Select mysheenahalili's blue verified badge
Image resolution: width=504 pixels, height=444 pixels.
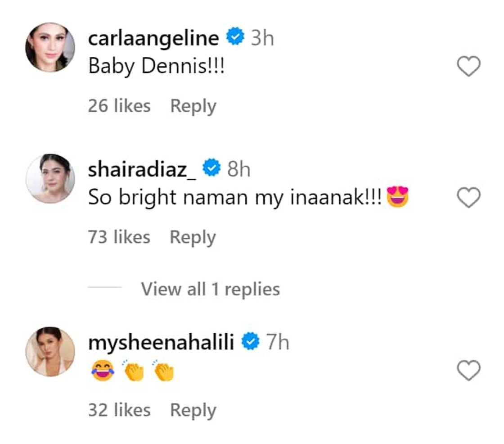point(251,343)
